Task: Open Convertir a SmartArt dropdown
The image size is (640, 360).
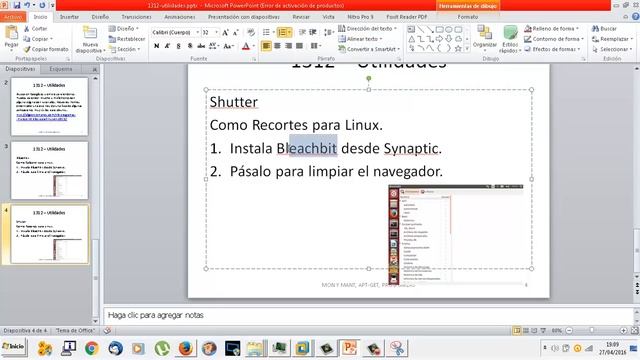Action: pyautogui.click(x=369, y=49)
